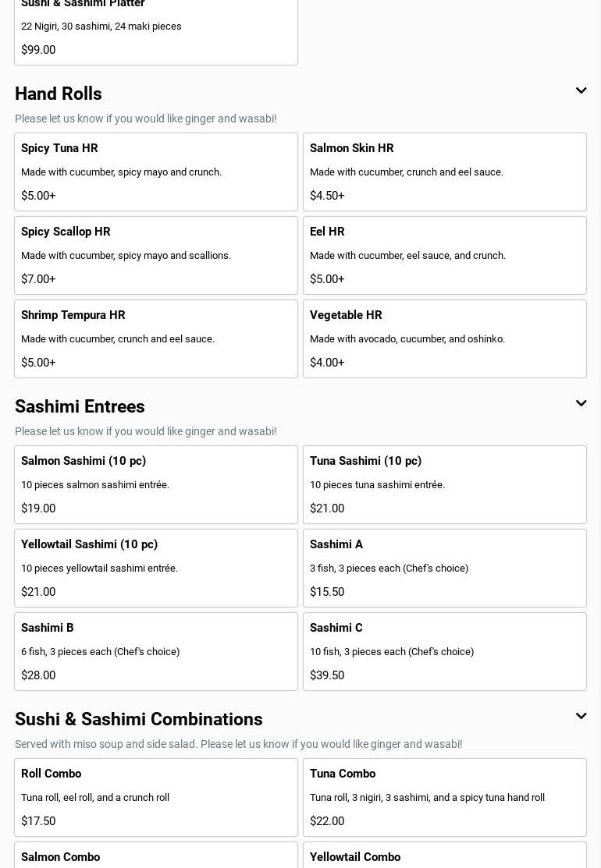Open the Sashimi A item
Screen dimensions: 601x868
[x=445, y=568]
